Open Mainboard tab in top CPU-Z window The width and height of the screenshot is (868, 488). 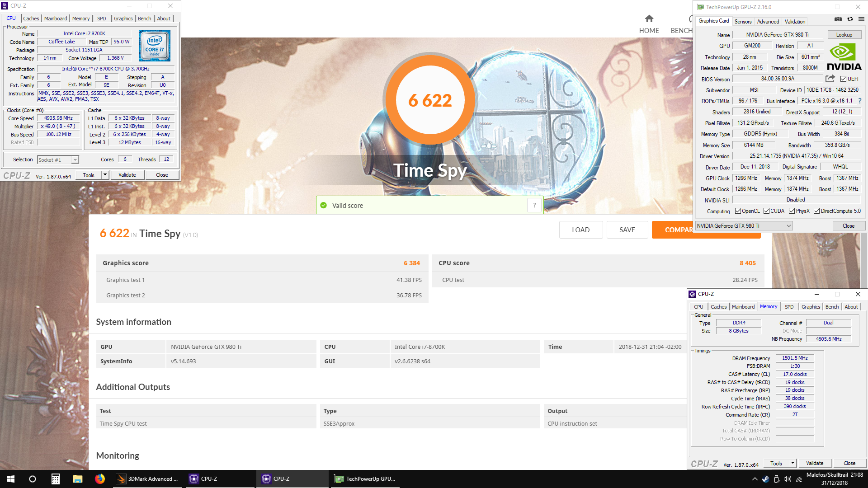[x=56, y=19]
